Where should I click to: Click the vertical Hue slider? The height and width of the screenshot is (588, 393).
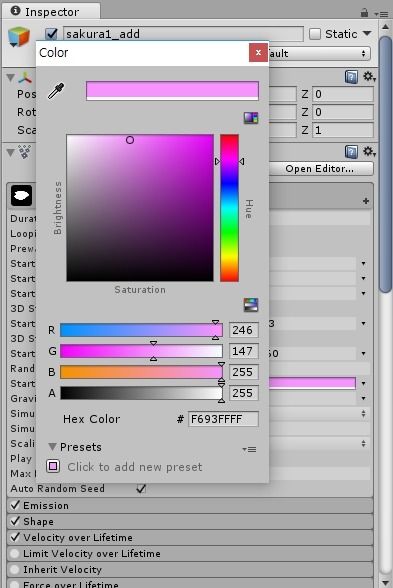(x=229, y=208)
